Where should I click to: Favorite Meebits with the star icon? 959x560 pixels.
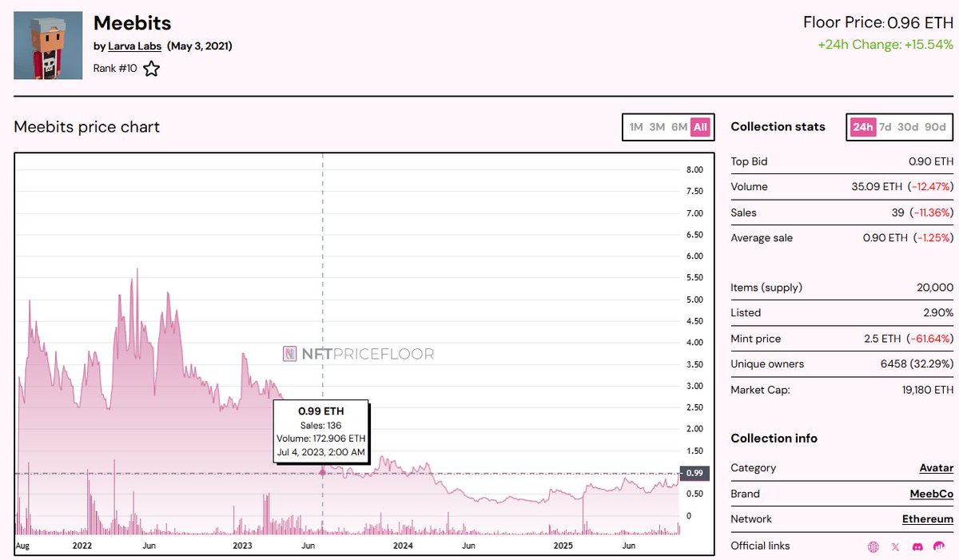pos(151,69)
